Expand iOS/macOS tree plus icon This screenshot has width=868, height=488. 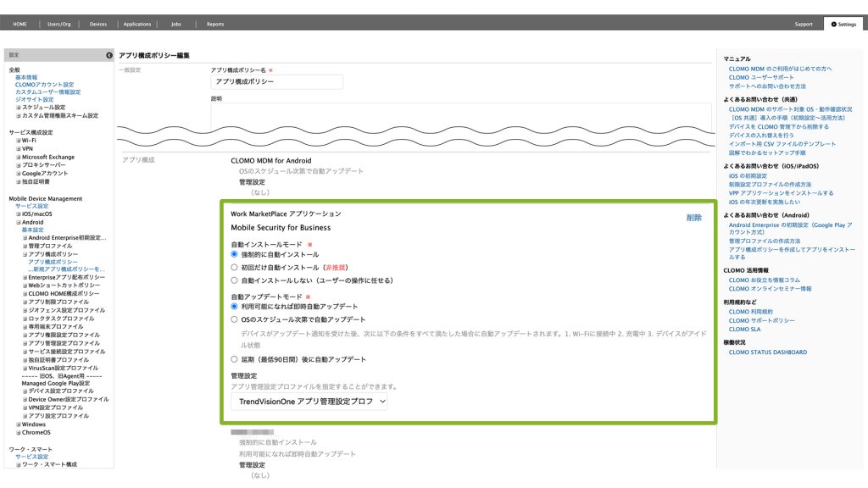pos(18,214)
